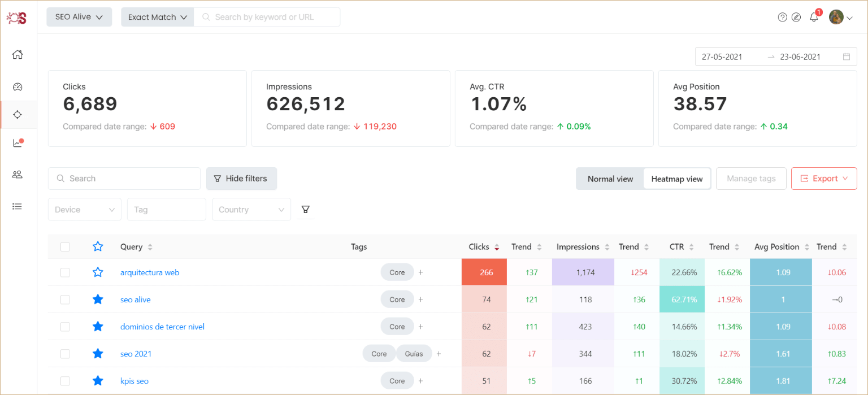Tick the select-all checkbox in table header
Screen dimensions: 868x395
pos(65,247)
